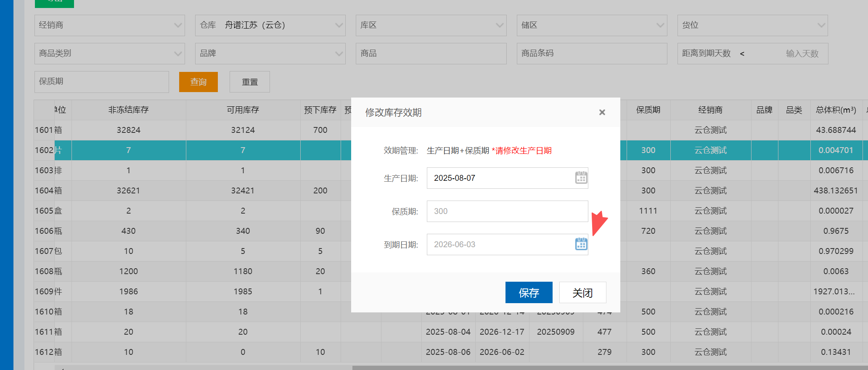Image resolution: width=868 pixels, height=370 pixels.
Task: Expand the 商品类别 dropdown
Action: tap(109, 53)
